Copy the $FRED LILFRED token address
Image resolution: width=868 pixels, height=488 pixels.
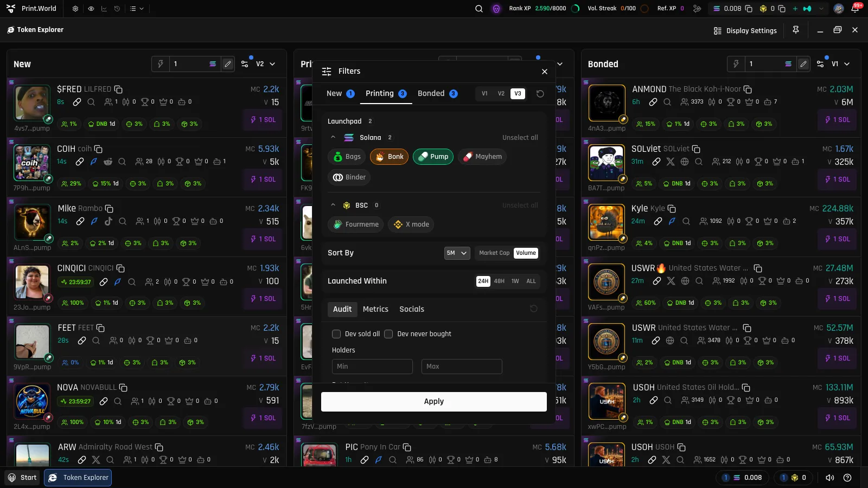coord(118,89)
